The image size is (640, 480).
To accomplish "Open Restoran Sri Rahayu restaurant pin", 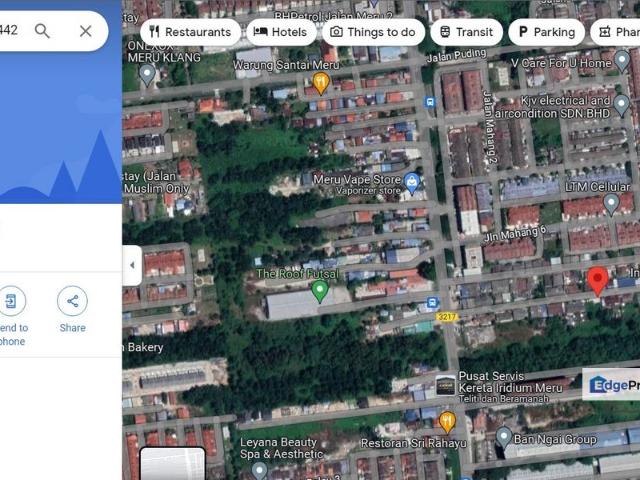I will click(447, 422).
